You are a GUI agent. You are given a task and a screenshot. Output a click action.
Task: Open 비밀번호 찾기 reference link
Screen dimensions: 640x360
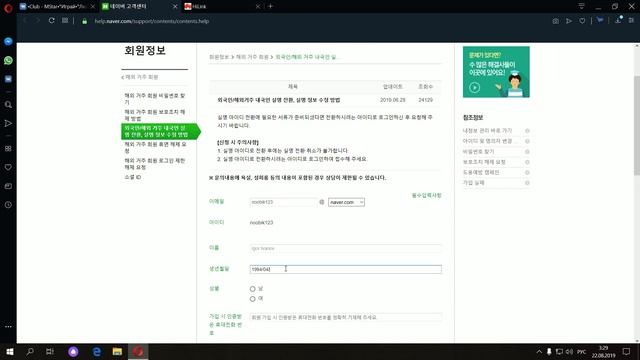478,151
